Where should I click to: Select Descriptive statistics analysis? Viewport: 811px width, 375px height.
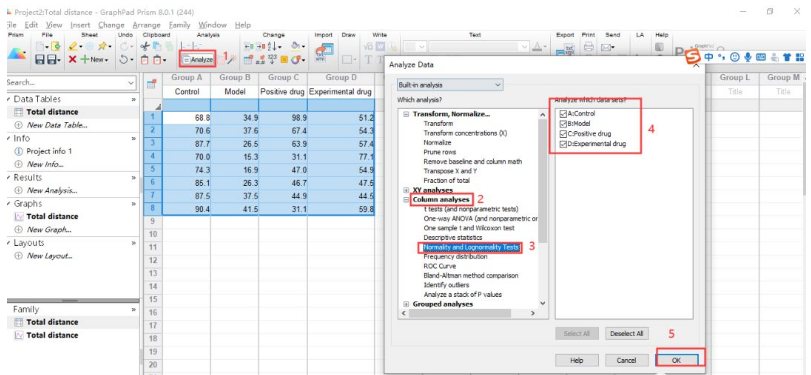[x=453, y=237]
